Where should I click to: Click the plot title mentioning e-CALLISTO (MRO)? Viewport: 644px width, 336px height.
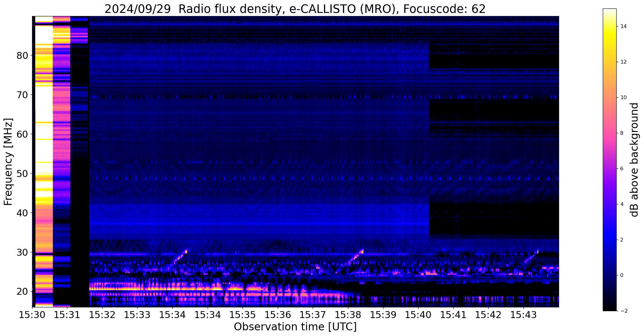click(x=295, y=9)
